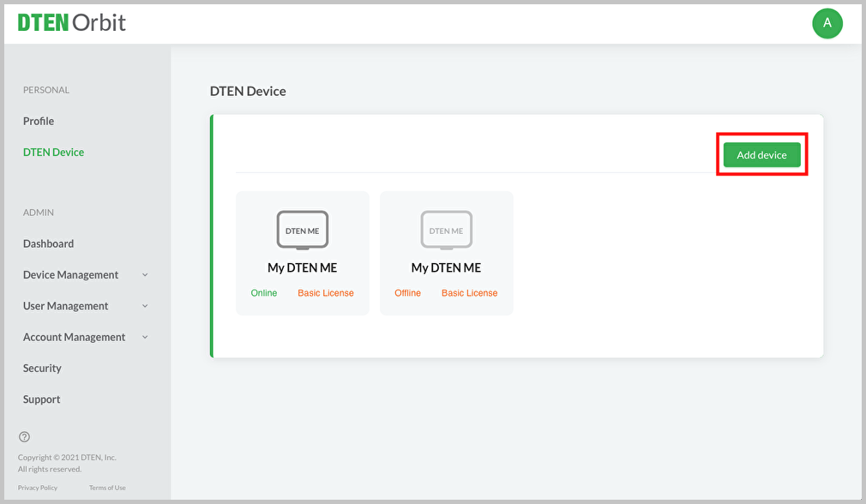Open Account Management menu item
The width and height of the screenshot is (866, 504).
click(74, 337)
